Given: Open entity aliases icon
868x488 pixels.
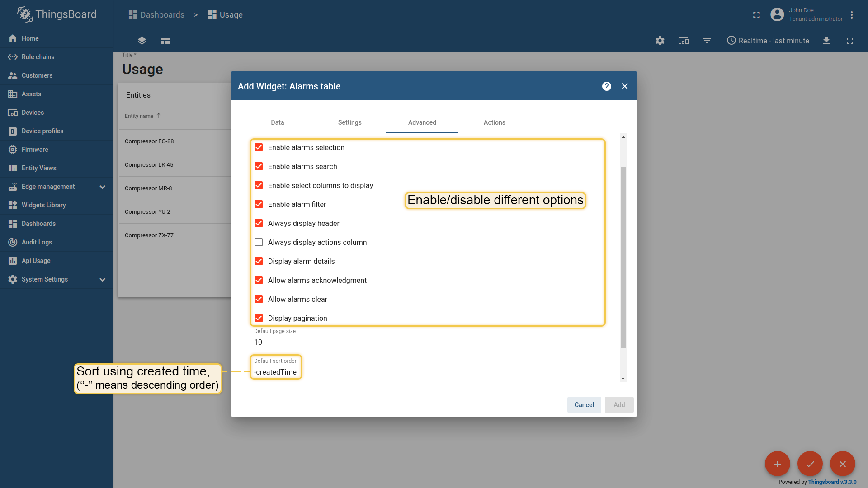Looking at the screenshot, I should pos(684,41).
